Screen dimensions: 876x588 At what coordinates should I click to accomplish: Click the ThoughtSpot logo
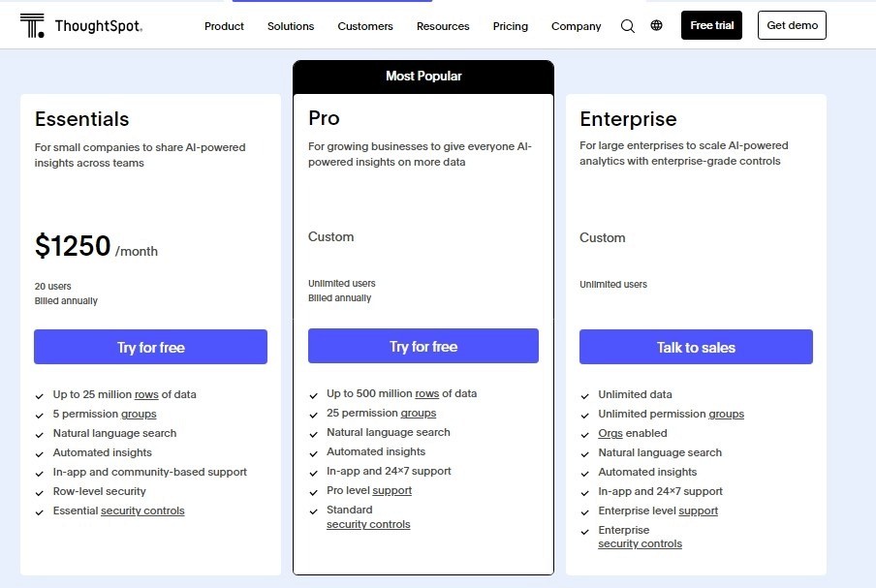80,26
